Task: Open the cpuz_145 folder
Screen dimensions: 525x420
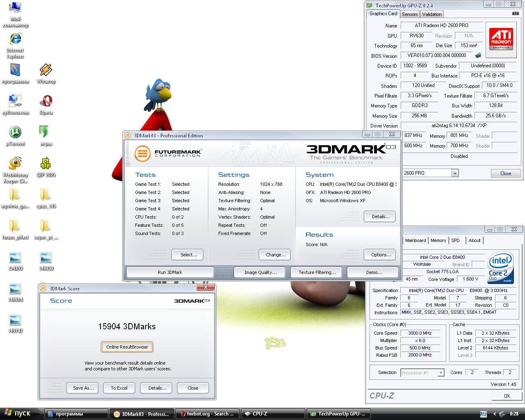Action: click(x=46, y=199)
